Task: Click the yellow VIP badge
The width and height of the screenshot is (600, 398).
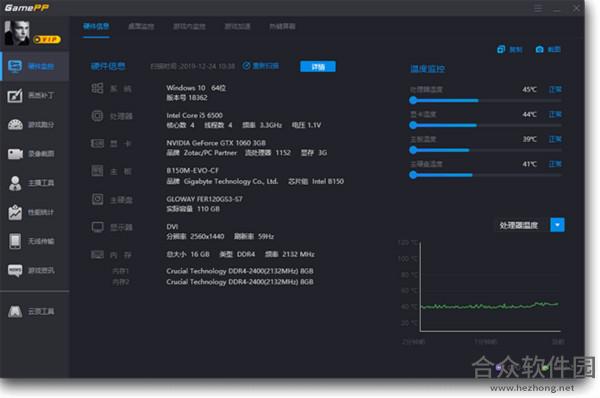Action: tap(47, 39)
